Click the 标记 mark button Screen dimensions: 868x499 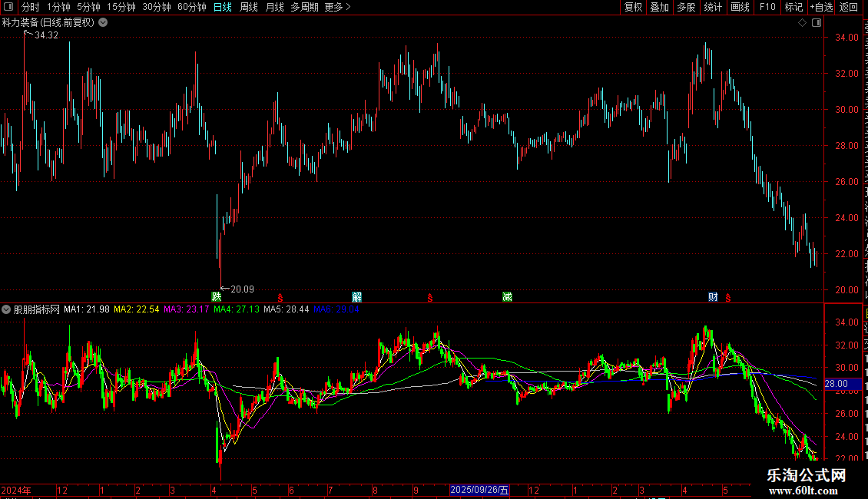tap(793, 7)
